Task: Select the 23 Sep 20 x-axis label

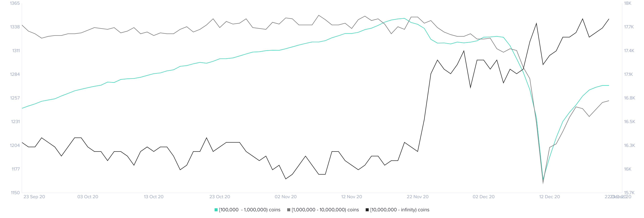Action: click(x=34, y=197)
